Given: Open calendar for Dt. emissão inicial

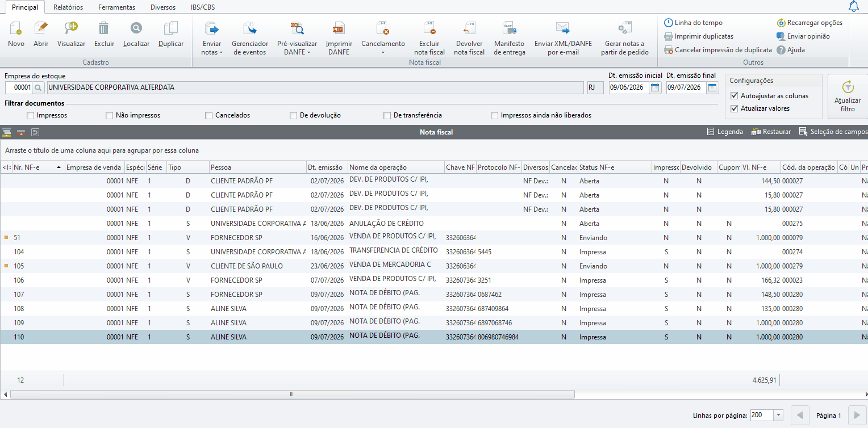Looking at the screenshot, I should click(655, 87).
